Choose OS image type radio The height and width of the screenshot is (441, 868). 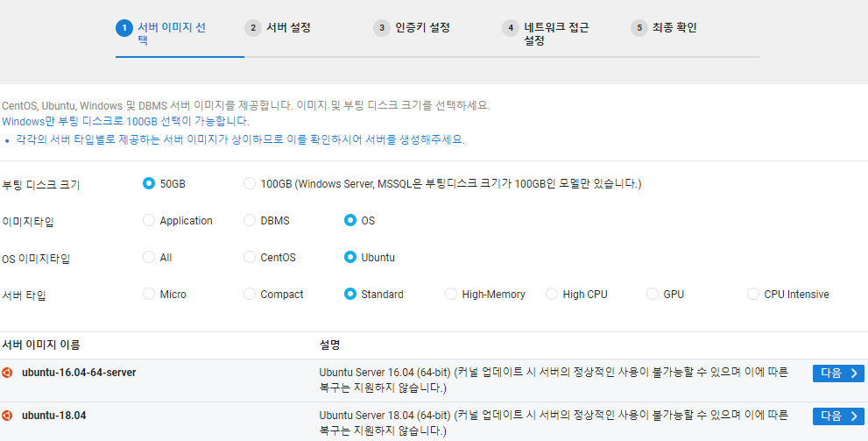pos(350,221)
